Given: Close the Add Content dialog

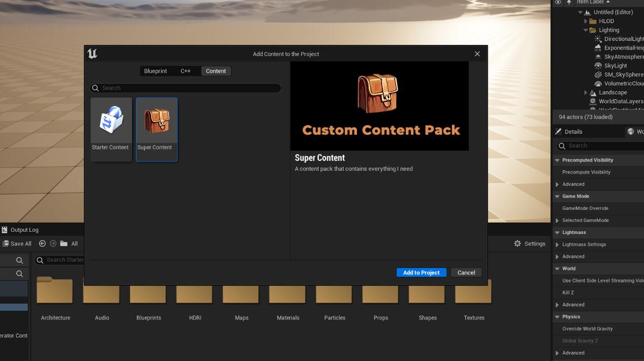Looking at the screenshot, I should (477, 54).
